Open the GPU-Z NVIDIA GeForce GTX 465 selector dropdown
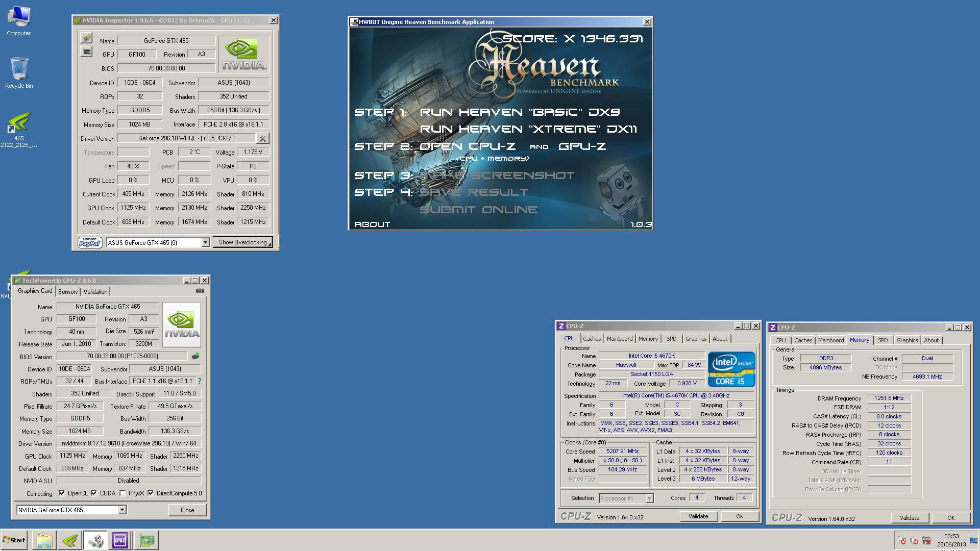 (122, 510)
